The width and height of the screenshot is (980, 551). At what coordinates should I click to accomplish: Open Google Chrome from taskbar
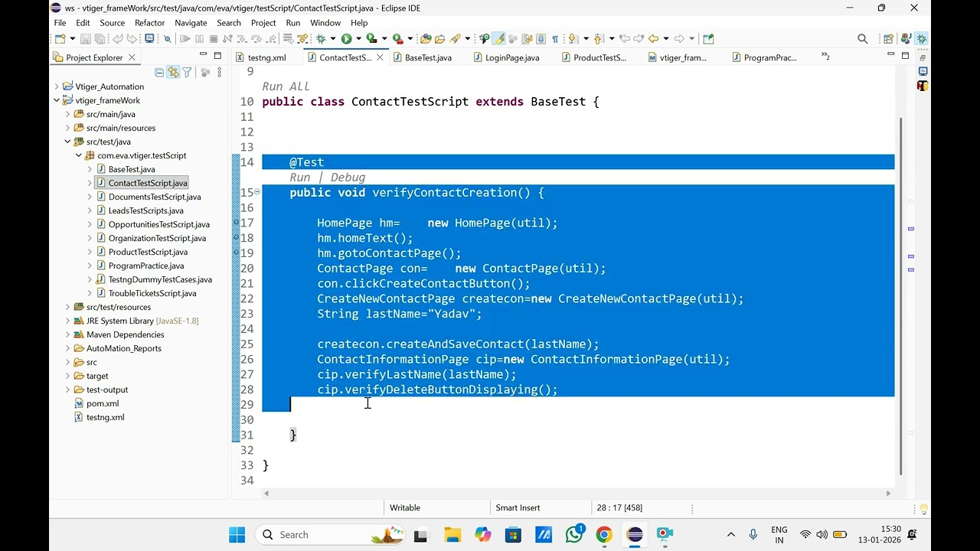[x=604, y=535]
